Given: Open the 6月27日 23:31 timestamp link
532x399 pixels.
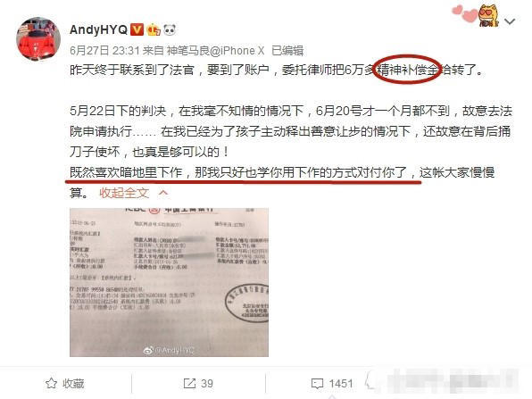Looking at the screenshot, I should (x=104, y=51).
